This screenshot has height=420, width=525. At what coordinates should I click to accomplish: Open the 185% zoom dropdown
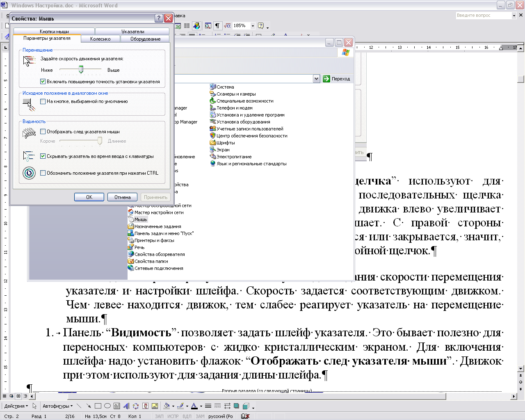coord(253,26)
